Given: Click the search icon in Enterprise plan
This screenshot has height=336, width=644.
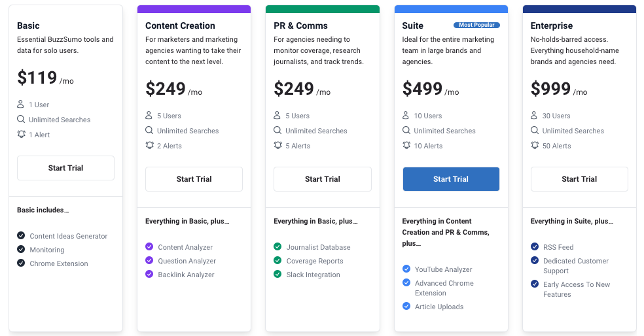Looking at the screenshot, I should (535, 131).
